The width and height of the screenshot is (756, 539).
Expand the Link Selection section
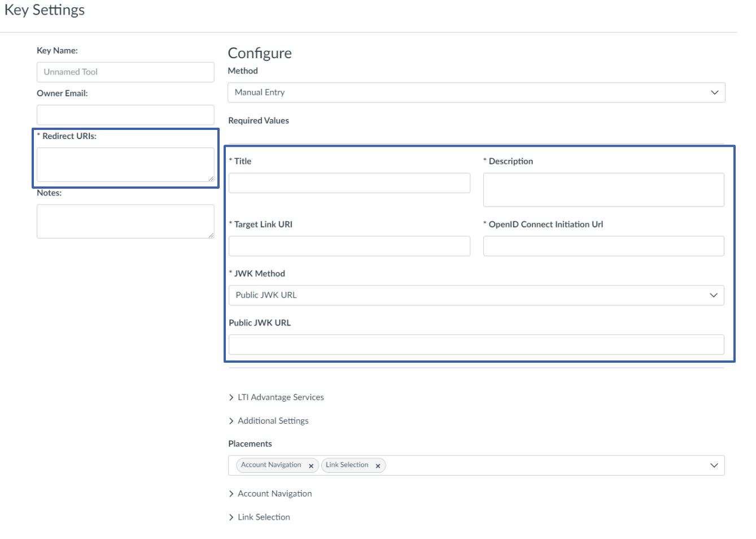[259, 517]
